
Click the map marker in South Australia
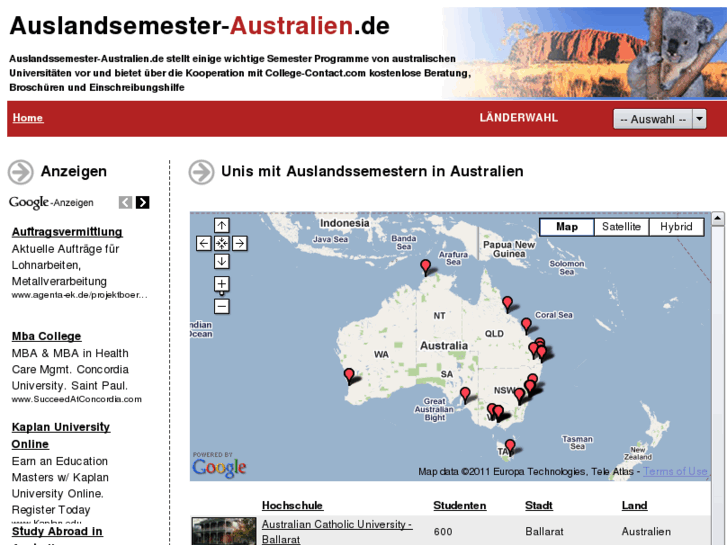coord(465,395)
